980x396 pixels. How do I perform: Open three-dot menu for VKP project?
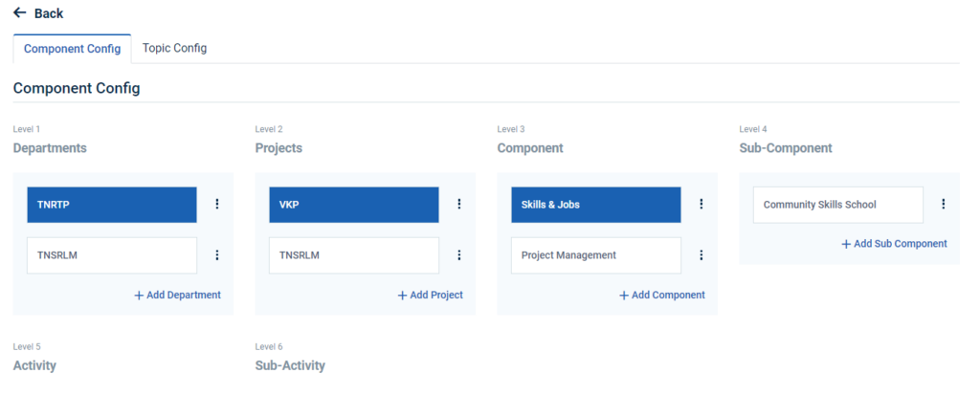(x=459, y=204)
